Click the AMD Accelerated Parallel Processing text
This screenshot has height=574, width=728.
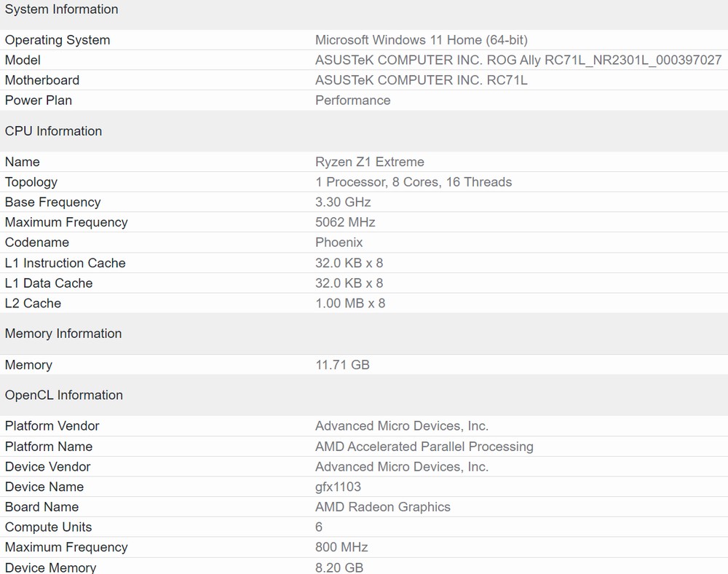click(424, 447)
